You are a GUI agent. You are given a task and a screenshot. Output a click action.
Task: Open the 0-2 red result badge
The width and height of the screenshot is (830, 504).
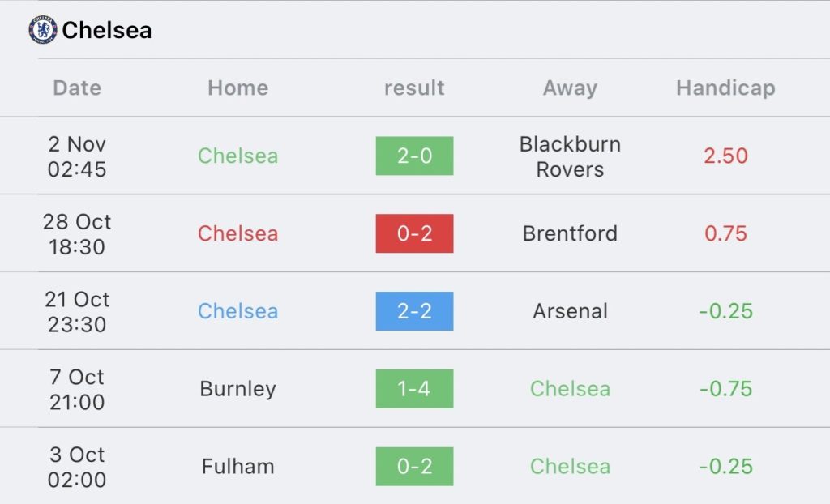(414, 233)
